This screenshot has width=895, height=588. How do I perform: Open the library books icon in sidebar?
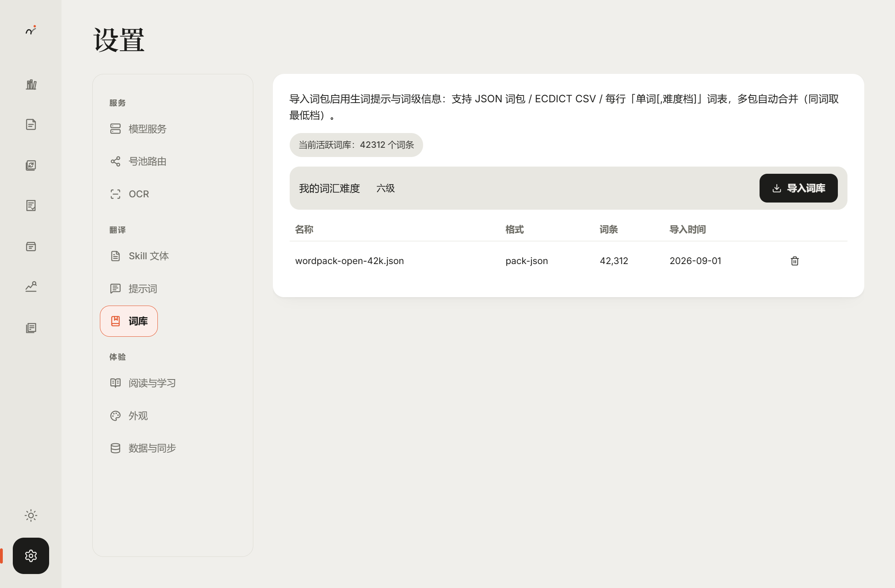(x=31, y=84)
